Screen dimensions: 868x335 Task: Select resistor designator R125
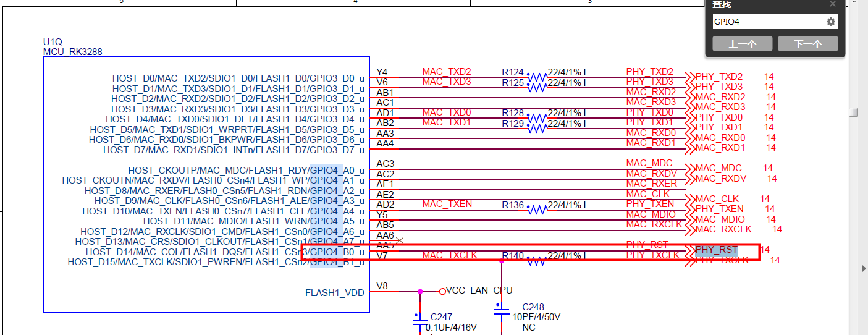point(513,82)
